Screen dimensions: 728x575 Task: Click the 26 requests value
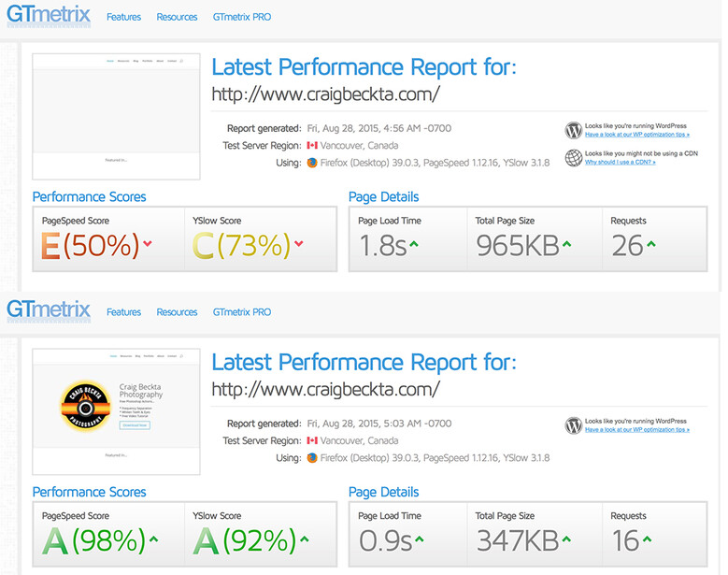click(627, 245)
